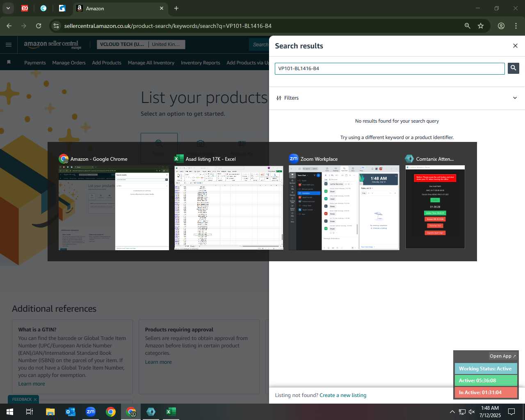Switch to the Amazon - Google Chrome window thumbnail
The image size is (525, 420).
[x=114, y=208]
